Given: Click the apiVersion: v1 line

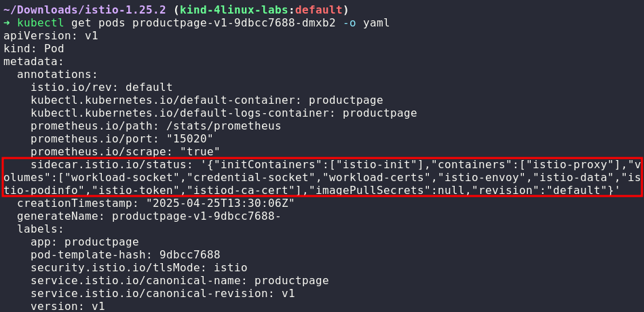Looking at the screenshot, I should tap(51, 36).
